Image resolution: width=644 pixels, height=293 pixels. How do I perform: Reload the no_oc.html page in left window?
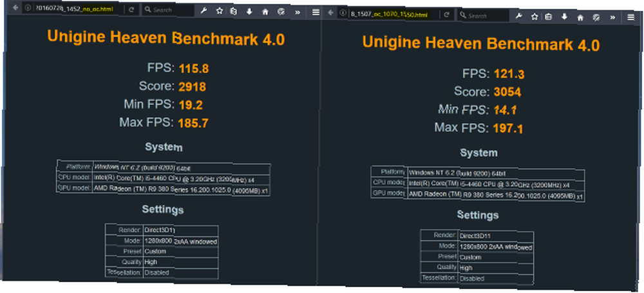click(x=131, y=10)
